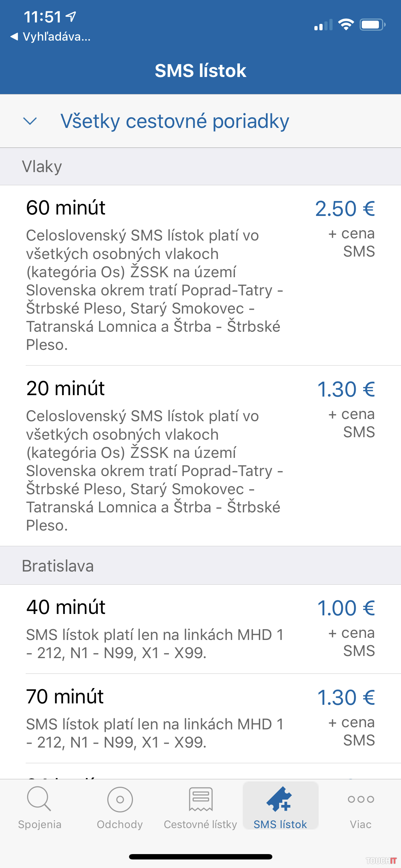401x868 pixels.
Task: Tap the 1.00 € Bratislava price
Action: (x=346, y=608)
